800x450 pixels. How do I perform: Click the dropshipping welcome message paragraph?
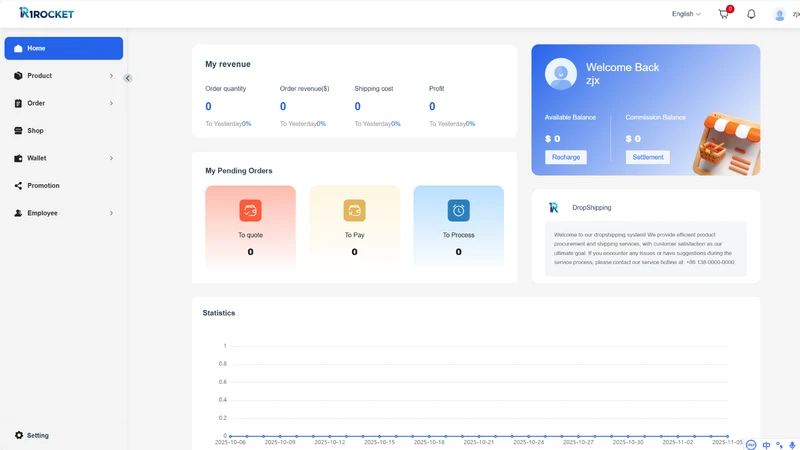[x=645, y=248]
